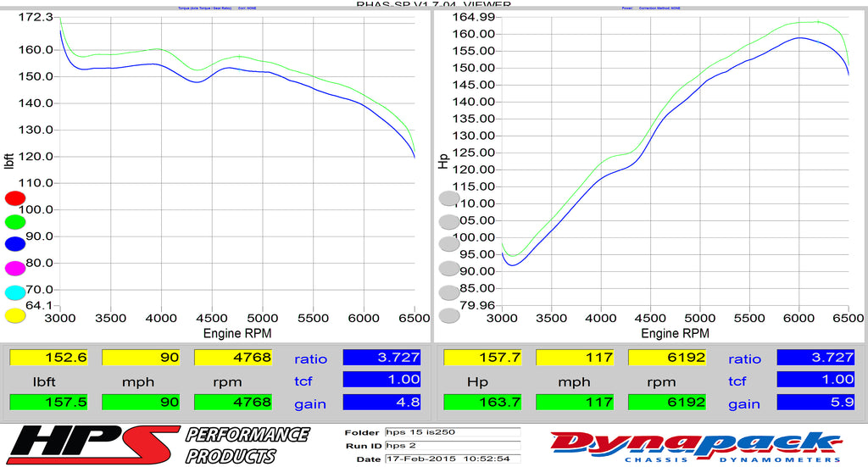Viewport: 868px width, 467px height.
Task: Click the torque ratio value 3.727
Action: point(381,358)
